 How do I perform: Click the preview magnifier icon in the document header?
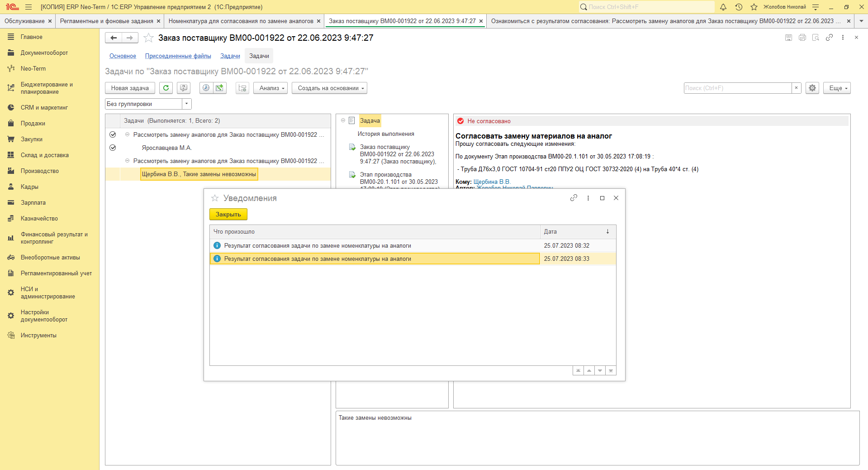click(x=816, y=38)
